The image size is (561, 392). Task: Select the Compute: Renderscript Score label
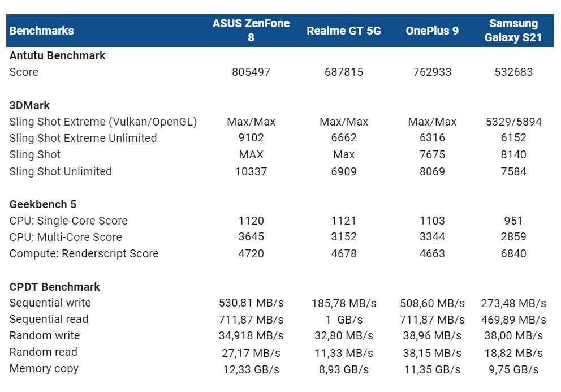(84, 253)
